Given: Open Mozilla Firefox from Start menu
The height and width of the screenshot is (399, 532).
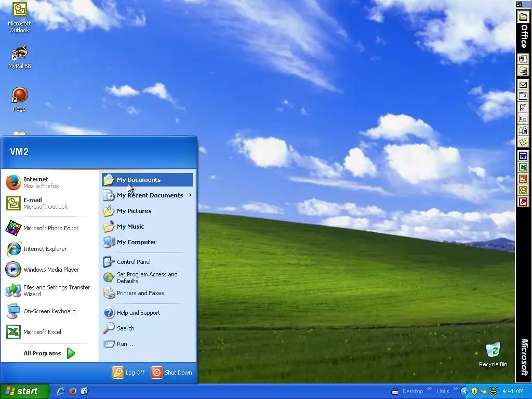Looking at the screenshot, I should [49, 182].
